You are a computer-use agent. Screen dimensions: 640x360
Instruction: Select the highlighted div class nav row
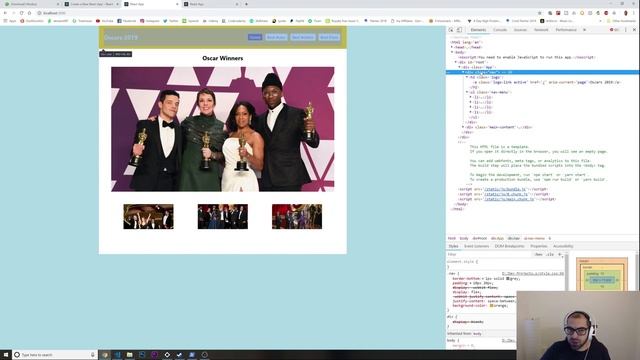pos(542,72)
